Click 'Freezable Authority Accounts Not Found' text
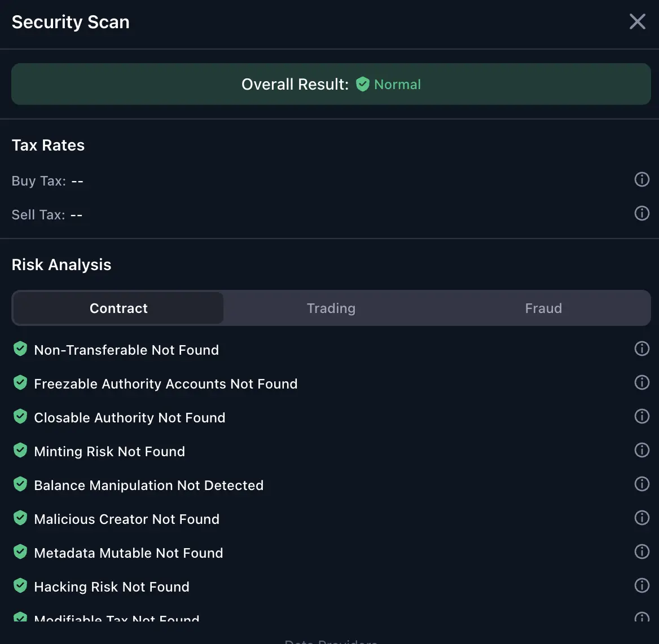Screen dimensions: 659x644 click(x=165, y=384)
